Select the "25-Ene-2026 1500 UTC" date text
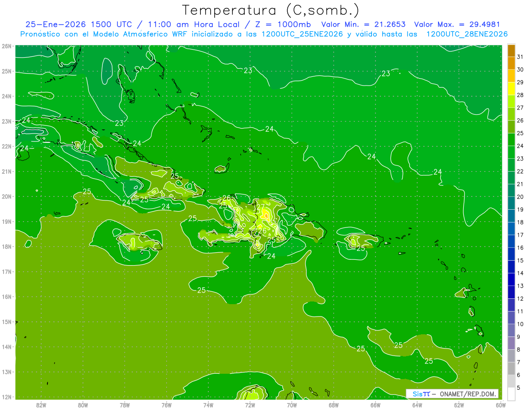This screenshot has width=532, height=411. (78, 24)
